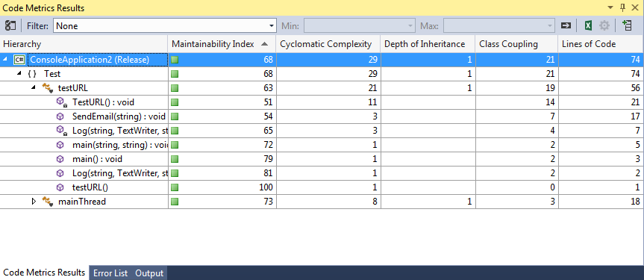The image size is (644, 280).
Task: Click the Add/Remove Columns icon
Action: pos(627,25)
